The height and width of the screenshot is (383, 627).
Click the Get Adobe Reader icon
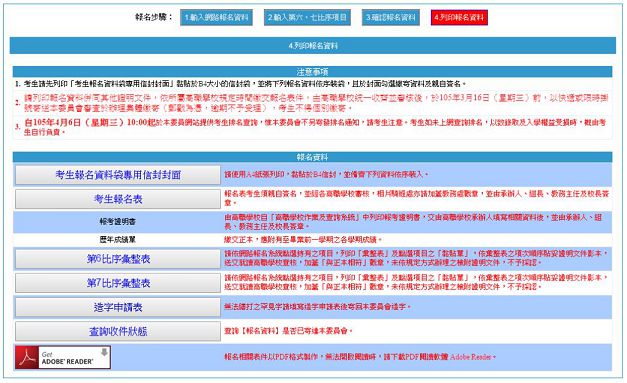(x=63, y=357)
